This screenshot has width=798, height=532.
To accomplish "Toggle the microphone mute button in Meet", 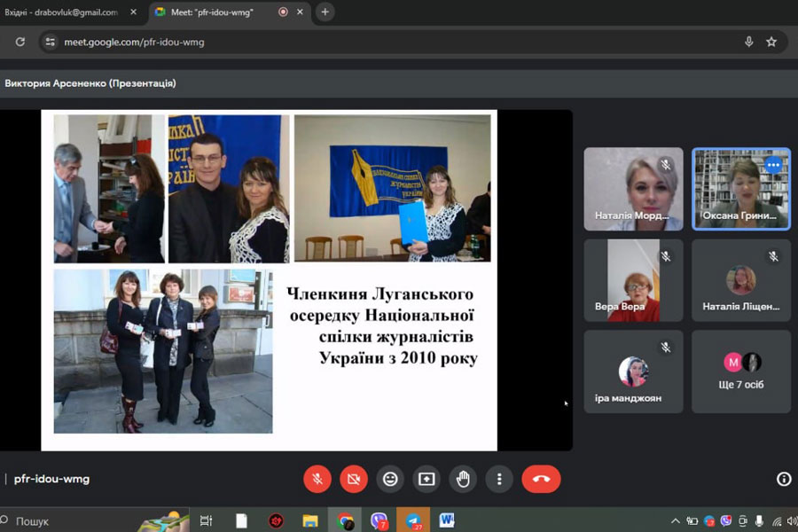I will click(x=317, y=479).
